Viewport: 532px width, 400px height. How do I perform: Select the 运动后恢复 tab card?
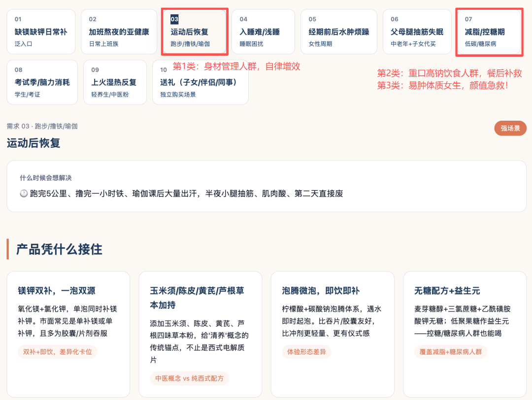[195, 32]
